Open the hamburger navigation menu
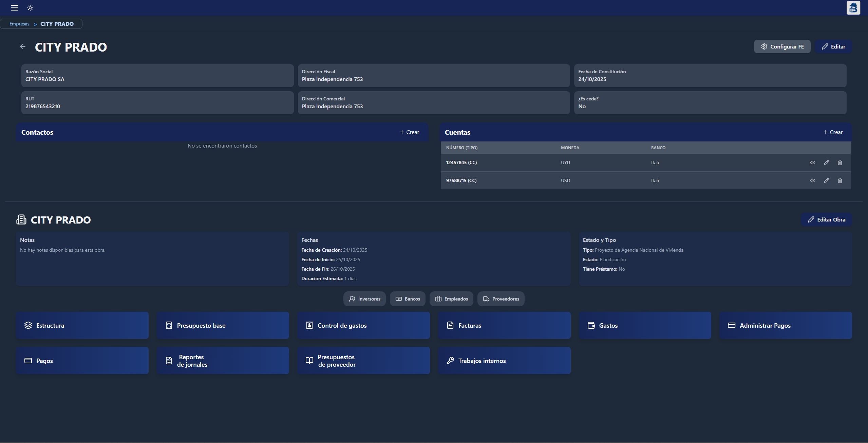The width and height of the screenshot is (868, 443). click(x=15, y=8)
